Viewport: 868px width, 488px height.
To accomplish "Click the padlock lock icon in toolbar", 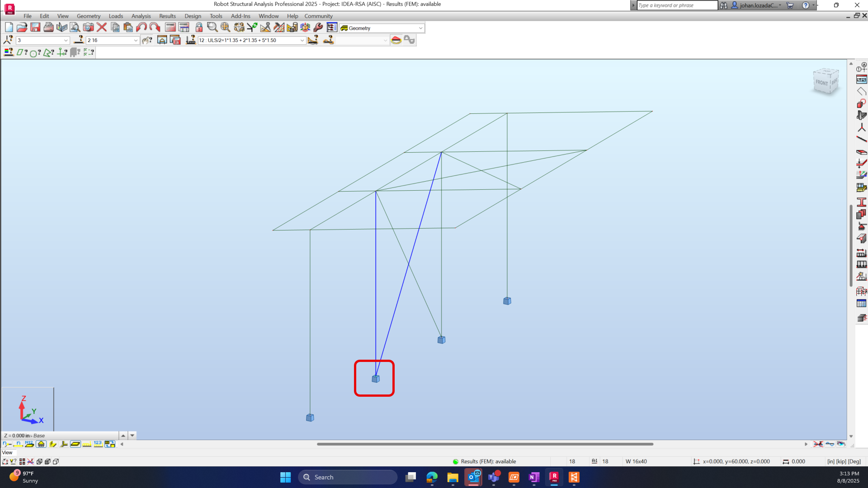I will click(x=199, y=28).
